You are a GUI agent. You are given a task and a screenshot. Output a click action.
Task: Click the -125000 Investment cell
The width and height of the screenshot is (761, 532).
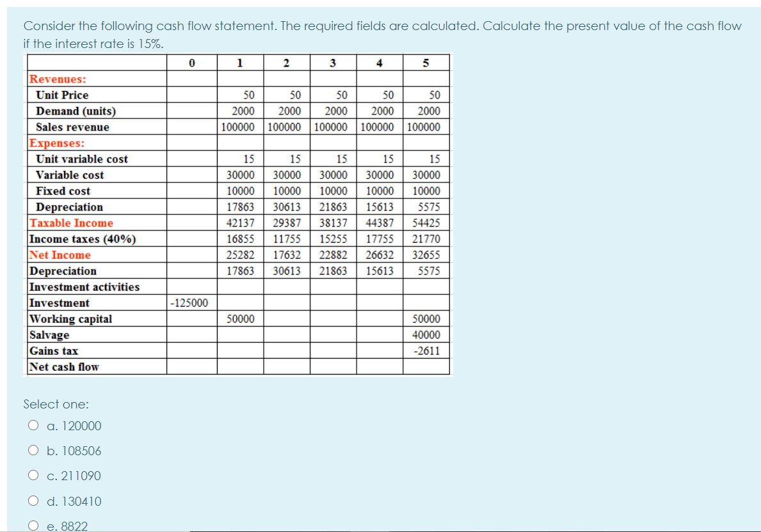pyautogui.click(x=191, y=303)
